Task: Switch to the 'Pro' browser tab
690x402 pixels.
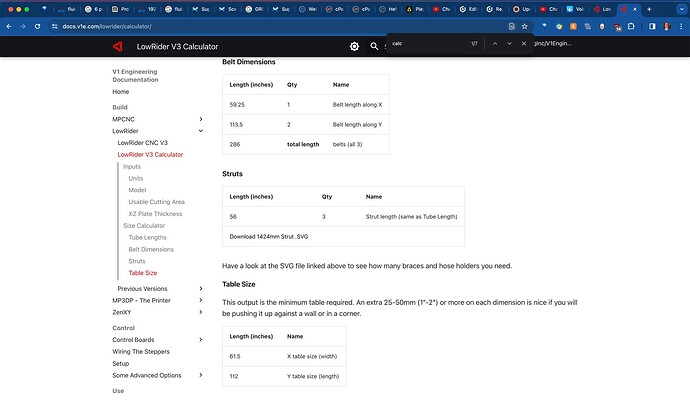Action: [120, 9]
